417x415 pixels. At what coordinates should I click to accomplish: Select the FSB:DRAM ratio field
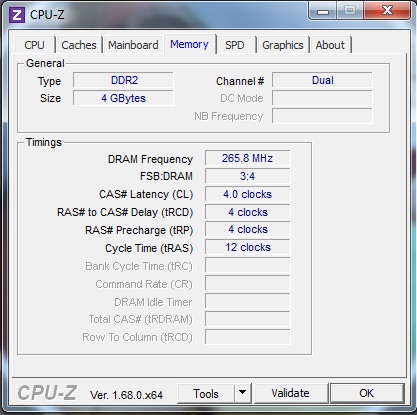pyautogui.click(x=247, y=176)
